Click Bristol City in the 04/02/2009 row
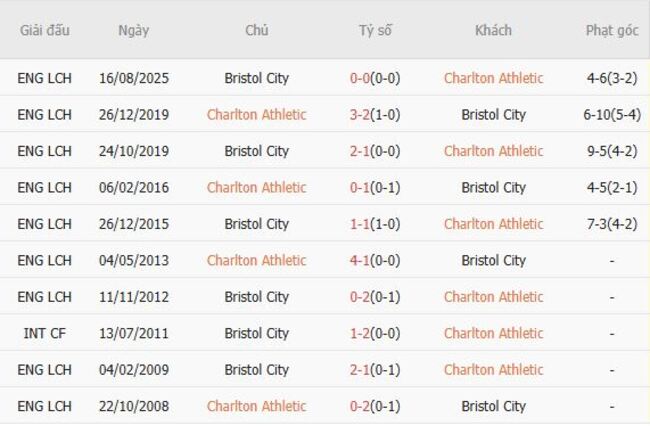This screenshot has height=426, width=650. click(256, 370)
